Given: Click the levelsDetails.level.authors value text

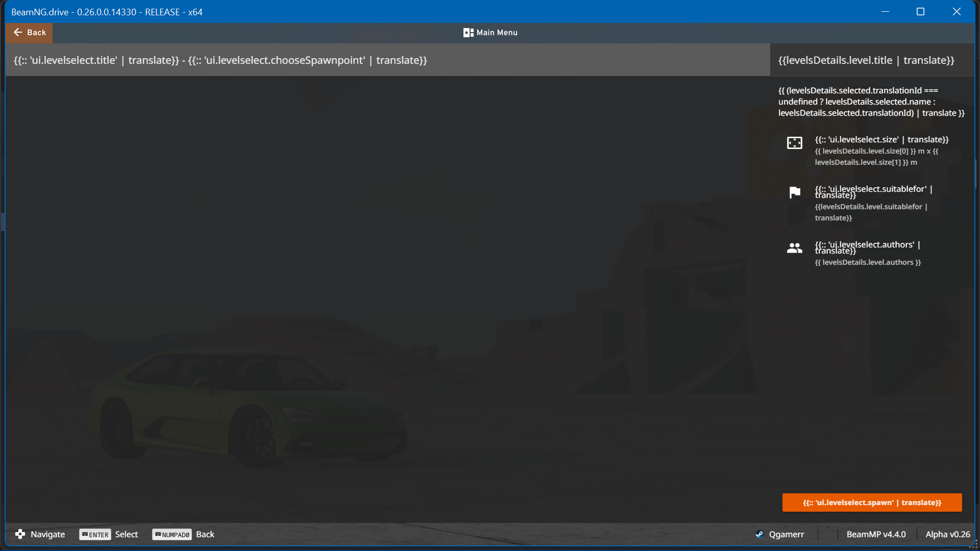Looking at the screenshot, I should point(868,262).
